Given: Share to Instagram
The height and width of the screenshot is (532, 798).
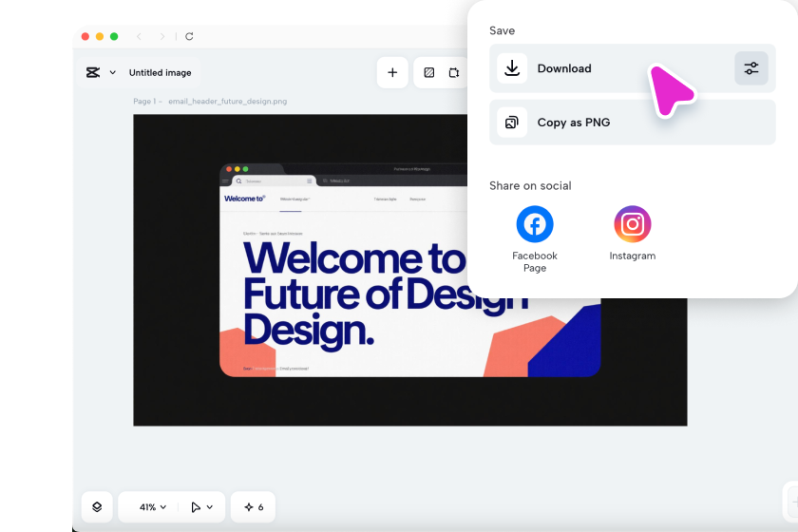Looking at the screenshot, I should 632,234.
